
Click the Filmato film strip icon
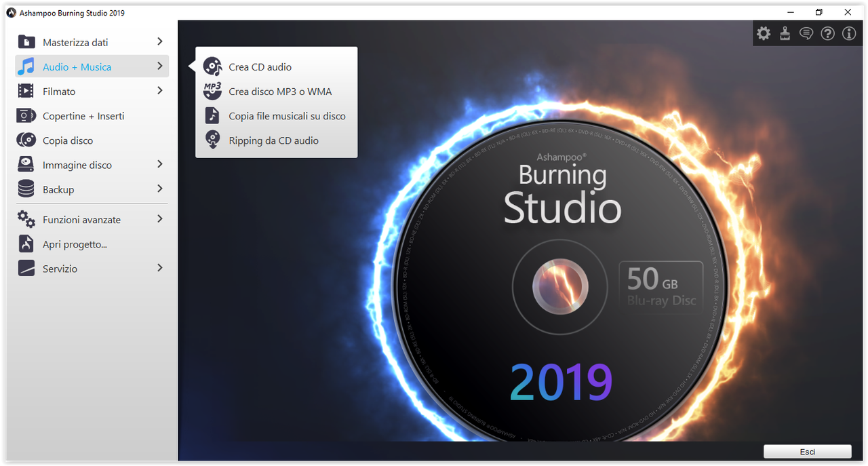tap(26, 91)
